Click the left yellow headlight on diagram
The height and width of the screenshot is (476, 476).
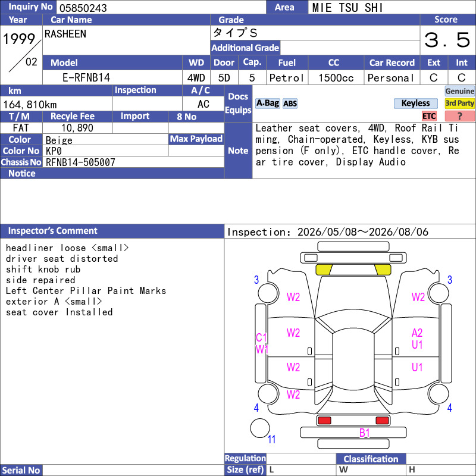[324, 270]
